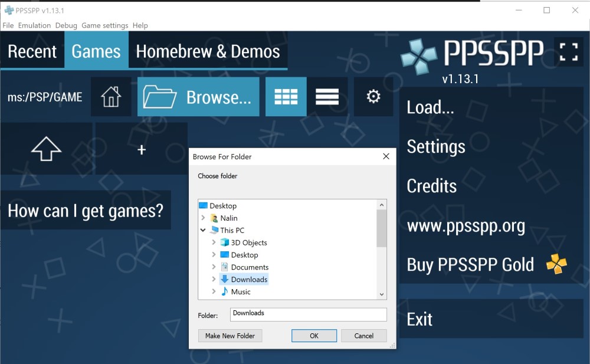Switch to grid view layout
590x364 pixels.
pos(286,96)
